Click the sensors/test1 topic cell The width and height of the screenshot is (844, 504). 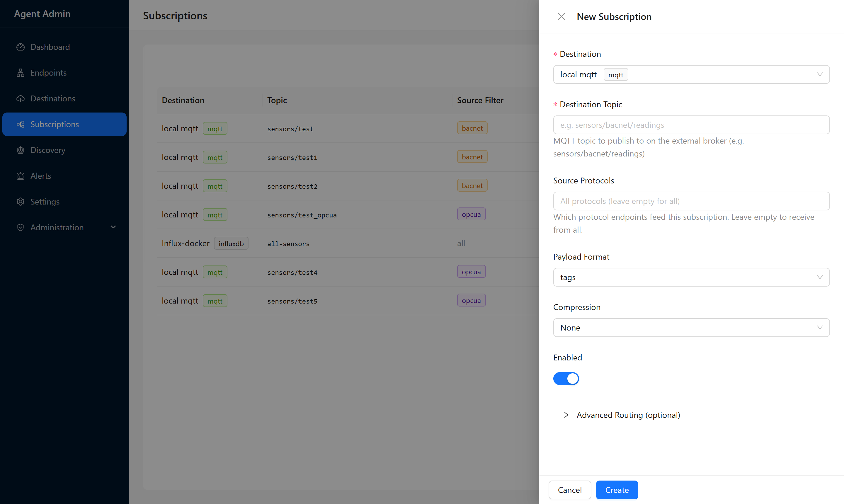tap(292, 158)
